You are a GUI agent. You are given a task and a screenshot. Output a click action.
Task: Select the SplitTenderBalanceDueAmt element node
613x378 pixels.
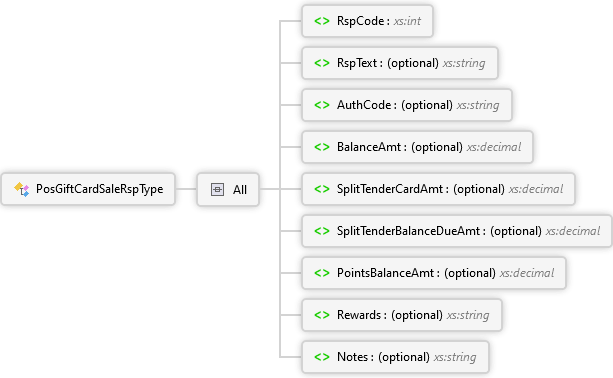[457, 231]
